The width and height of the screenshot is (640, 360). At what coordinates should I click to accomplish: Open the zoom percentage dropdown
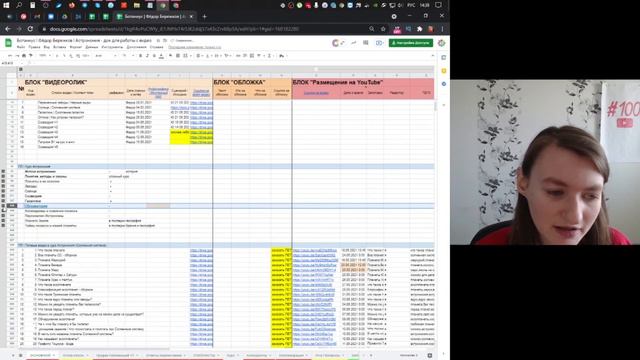(45, 56)
